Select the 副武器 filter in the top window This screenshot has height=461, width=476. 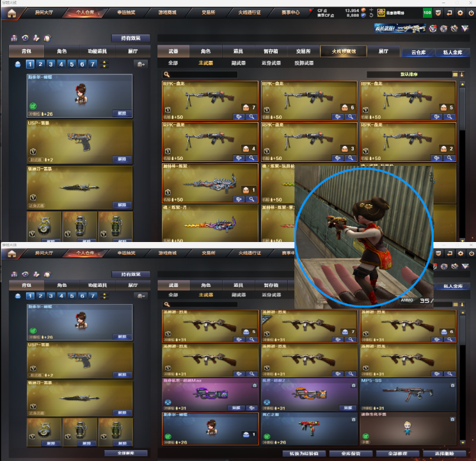pyautogui.click(x=239, y=63)
